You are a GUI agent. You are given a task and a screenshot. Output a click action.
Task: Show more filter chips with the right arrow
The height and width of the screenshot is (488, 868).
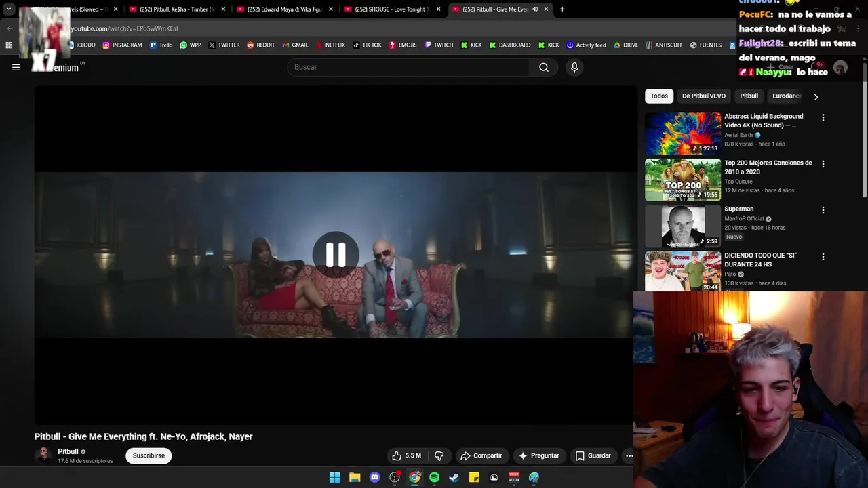click(x=816, y=97)
